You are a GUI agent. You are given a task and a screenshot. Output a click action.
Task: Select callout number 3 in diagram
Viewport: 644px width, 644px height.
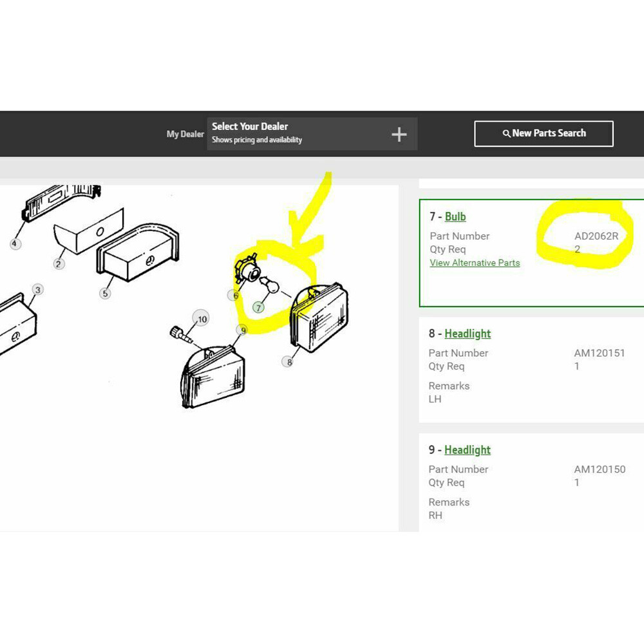(x=38, y=290)
